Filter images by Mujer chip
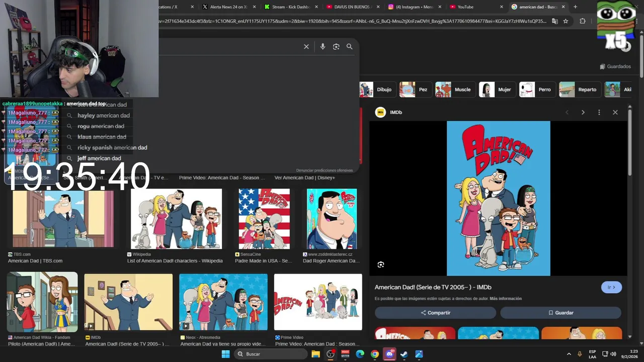This screenshot has width=644, height=362. (x=497, y=89)
